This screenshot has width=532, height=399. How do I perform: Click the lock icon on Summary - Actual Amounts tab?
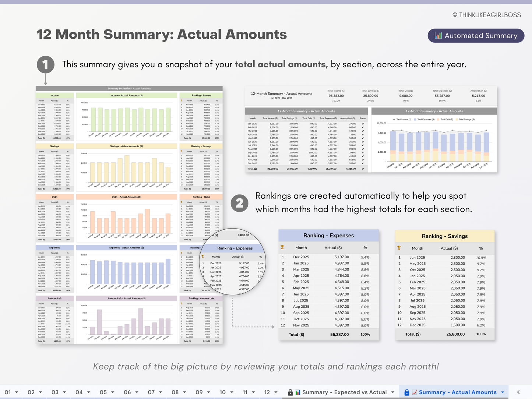(x=406, y=392)
